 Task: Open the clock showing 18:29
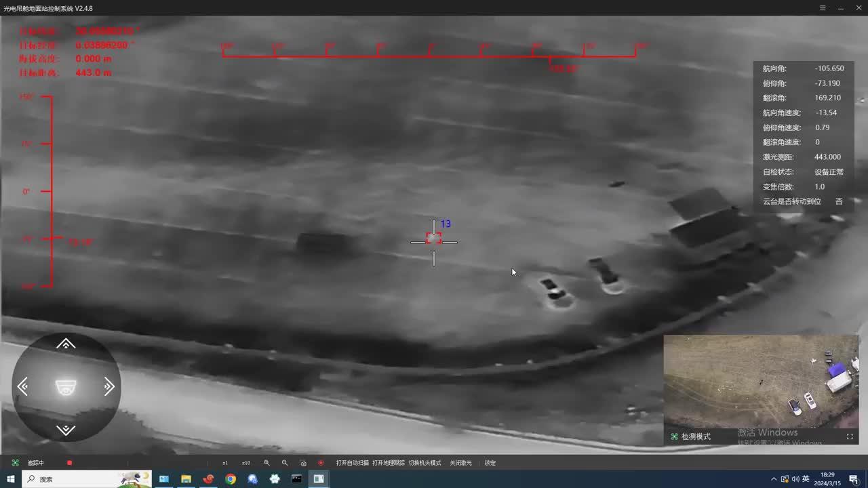click(x=828, y=479)
